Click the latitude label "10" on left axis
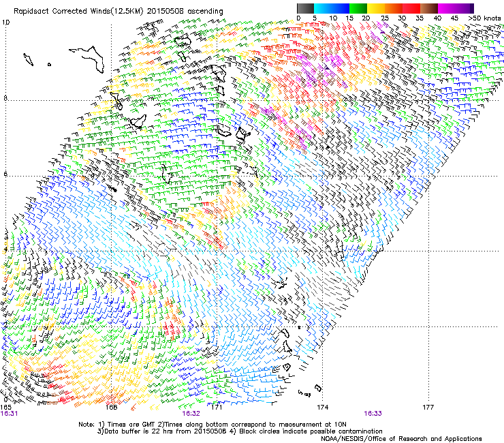The image size is (504, 443). coord(5,22)
